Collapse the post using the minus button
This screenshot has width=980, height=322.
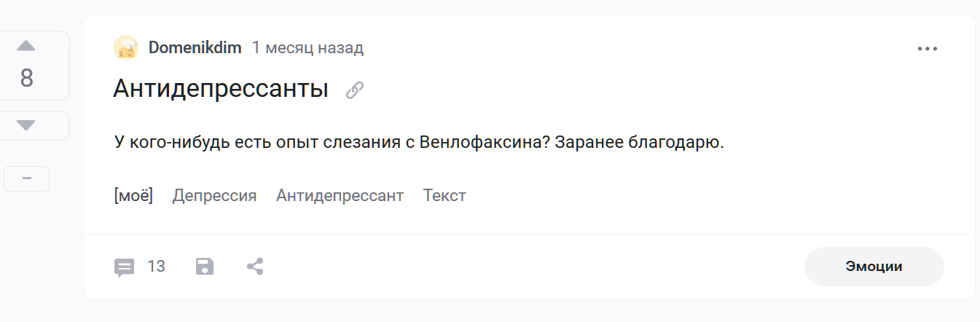click(x=26, y=178)
